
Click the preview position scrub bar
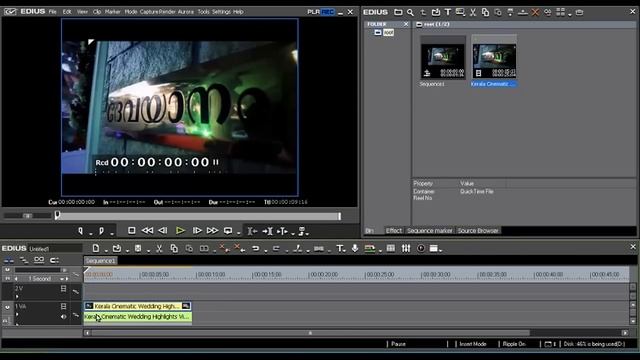coord(198,216)
